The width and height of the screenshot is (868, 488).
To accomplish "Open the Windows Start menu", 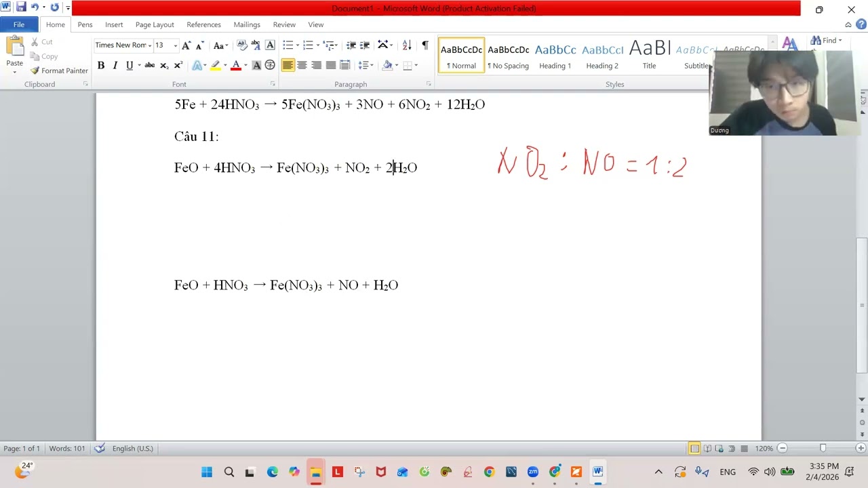I will coord(207,472).
